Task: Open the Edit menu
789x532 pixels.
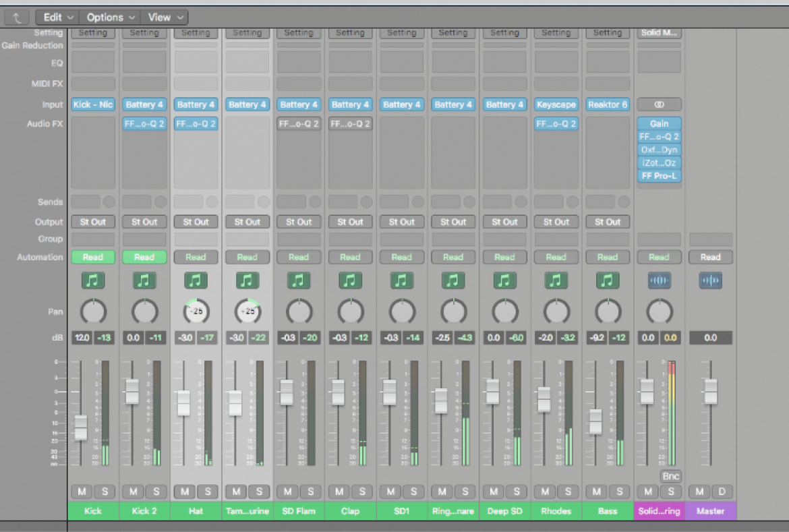Action: 58,18
